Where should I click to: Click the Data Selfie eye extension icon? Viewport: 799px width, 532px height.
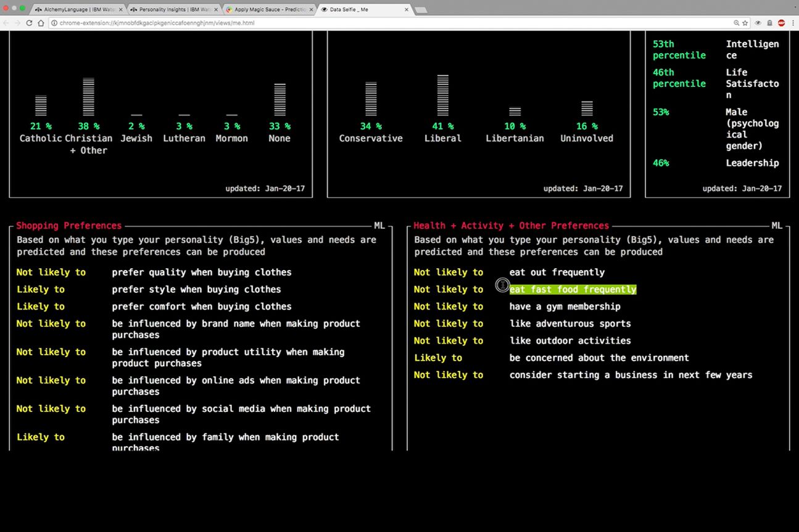coord(758,23)
